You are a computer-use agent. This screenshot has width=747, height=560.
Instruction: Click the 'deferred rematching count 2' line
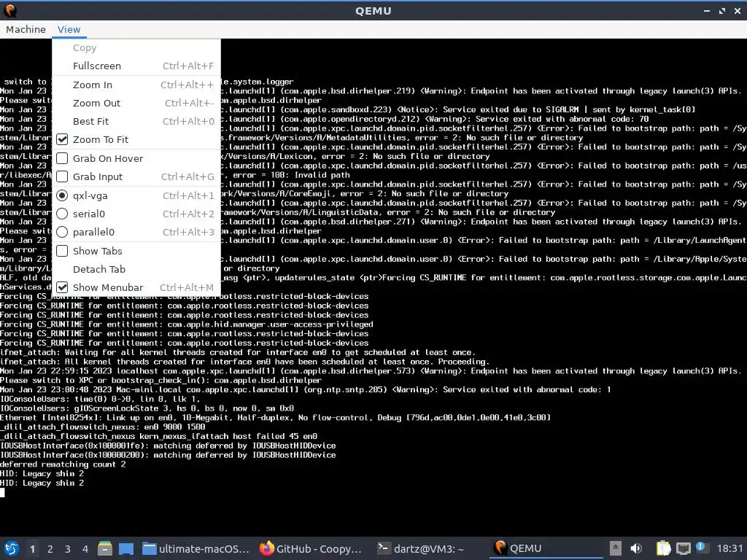[63, 464]
